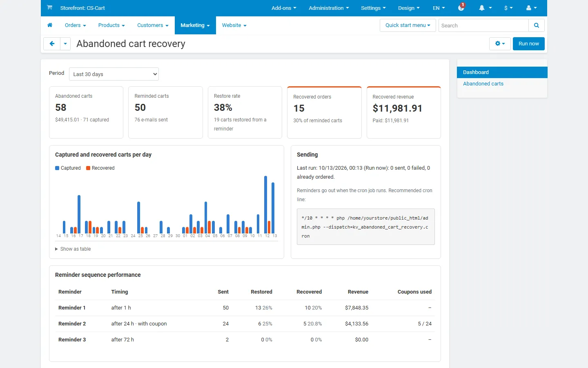Click the orange Recovered legend swatch

pos(88,168)
